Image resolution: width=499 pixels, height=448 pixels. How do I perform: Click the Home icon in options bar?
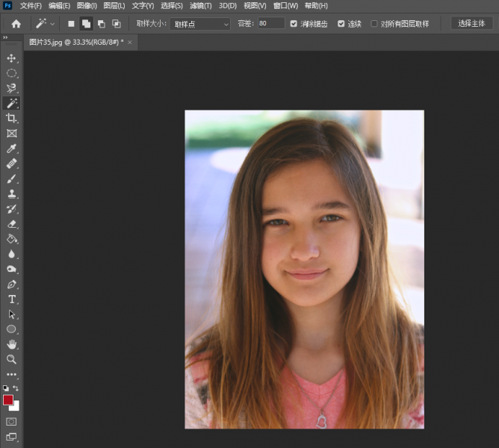click(16, 24)
